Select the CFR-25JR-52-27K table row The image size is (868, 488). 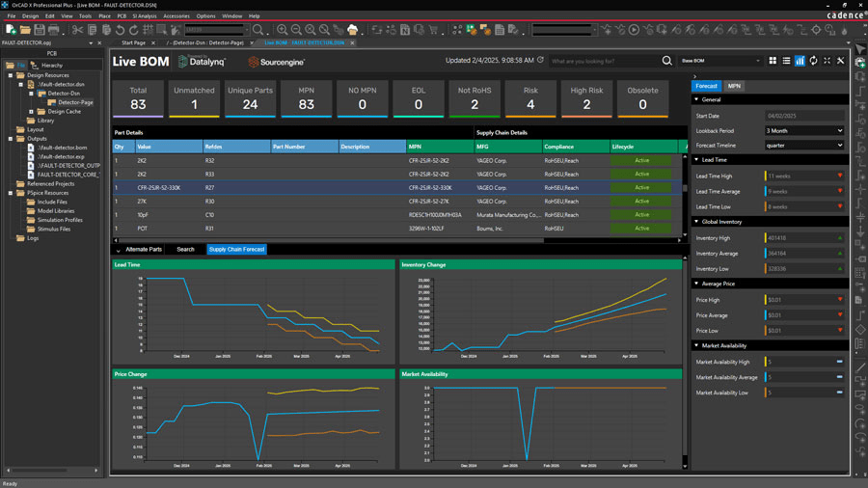(x=397, y=202)
